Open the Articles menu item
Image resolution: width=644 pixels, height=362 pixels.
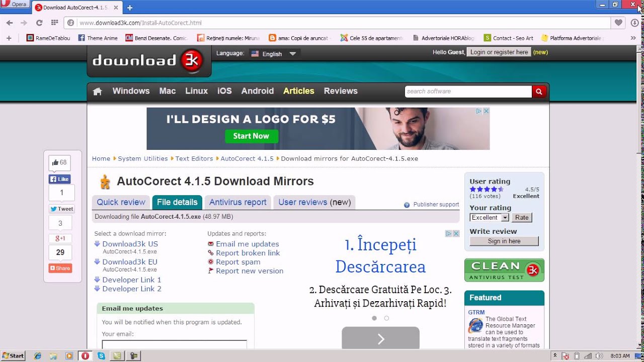pyautogui.click(x=298, y=91)
